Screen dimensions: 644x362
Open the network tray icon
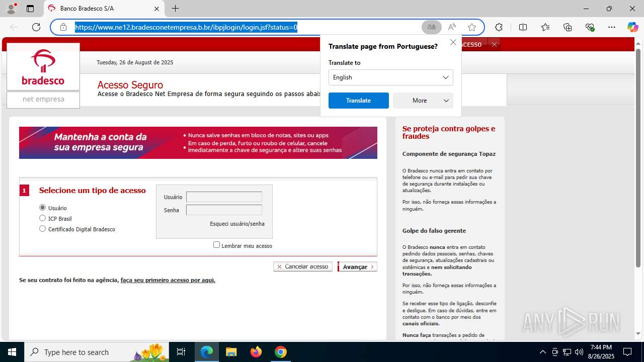567,352
